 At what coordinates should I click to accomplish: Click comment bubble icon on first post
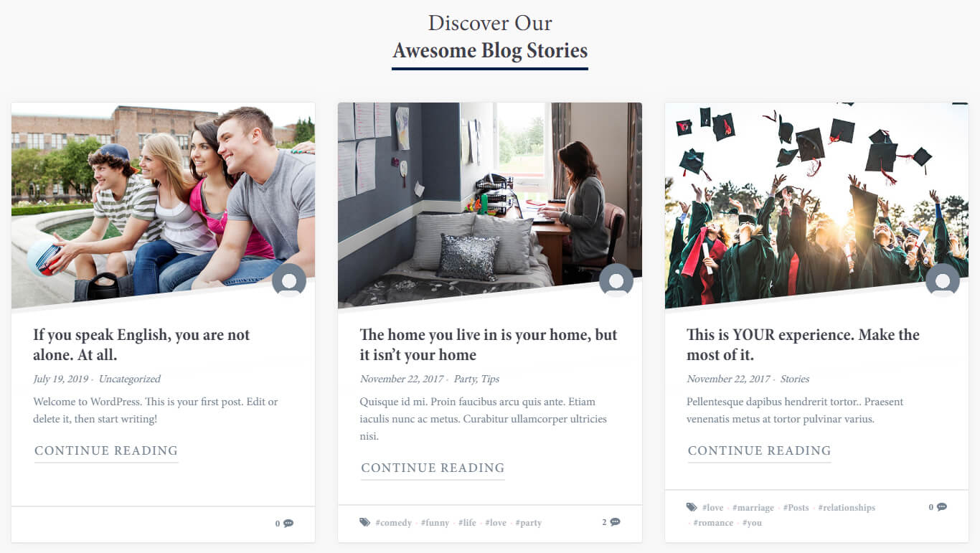coord(288,524)
